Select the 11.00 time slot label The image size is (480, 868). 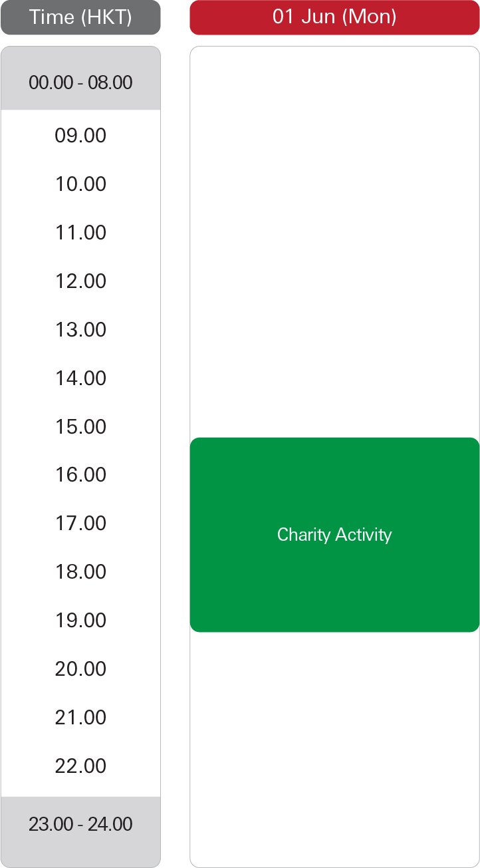click(80, 233)
